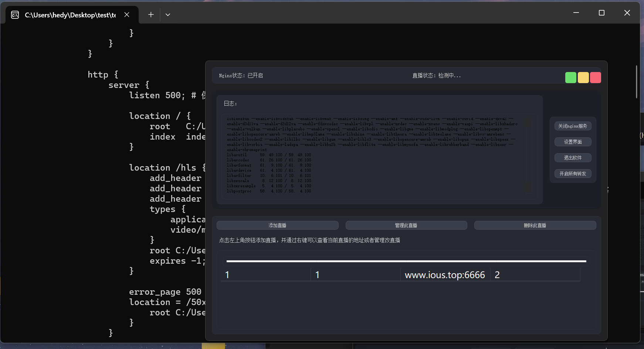Click the 添加直播 button
The width and height of the screenshot is (644, 349).
coord(277,225)
